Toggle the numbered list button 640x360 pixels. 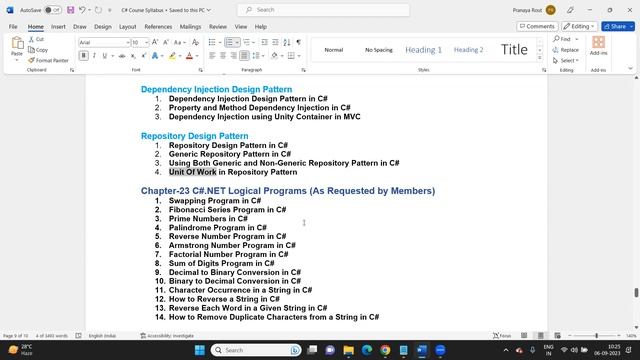click(229, 42)
